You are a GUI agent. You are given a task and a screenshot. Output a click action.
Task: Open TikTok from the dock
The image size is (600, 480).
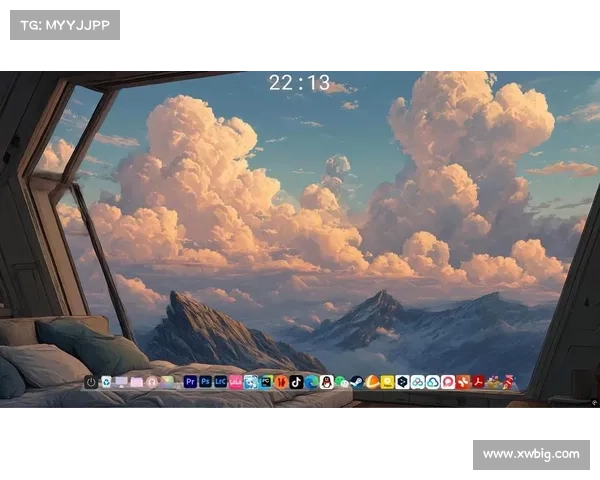click(296, 381)
